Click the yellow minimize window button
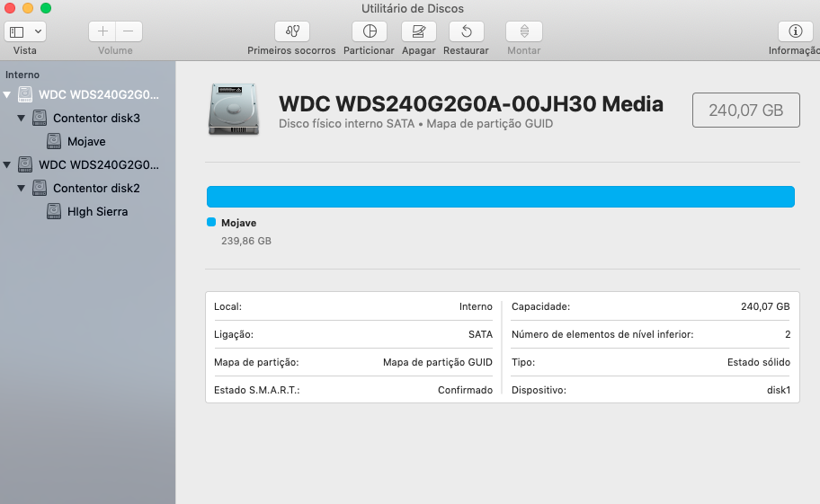The image size is (820, 504). 28,8
